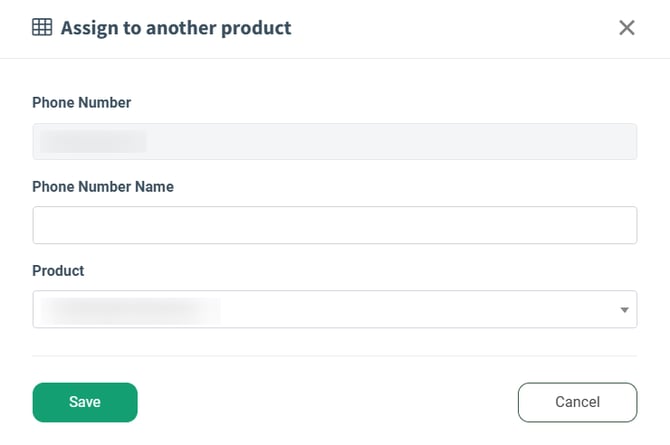Screen dimensions: 670x445
Task: Click the Product dropdown arrow
Action: (624, 310)
